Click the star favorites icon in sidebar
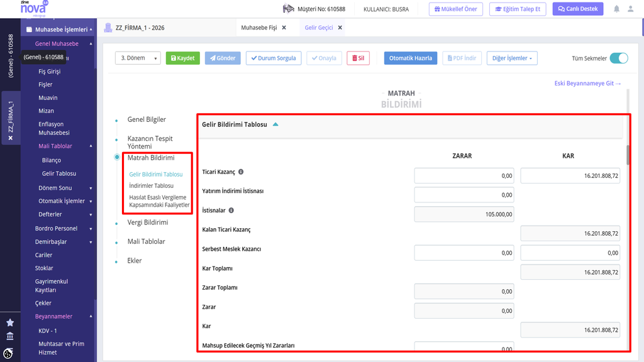This screenshot has width=644, height=362. [x=10, y=322]
